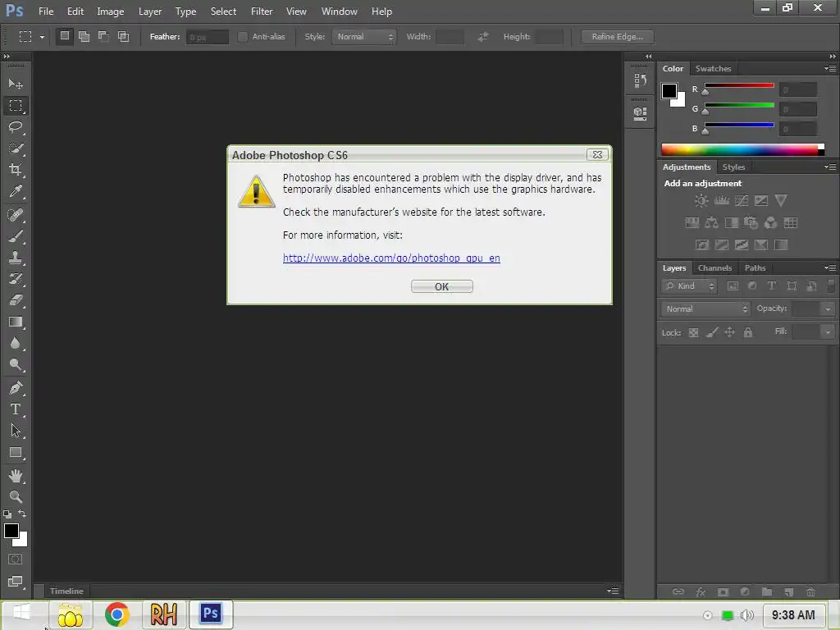
Task: Open the Filter menu
Action: click(262, 11)
